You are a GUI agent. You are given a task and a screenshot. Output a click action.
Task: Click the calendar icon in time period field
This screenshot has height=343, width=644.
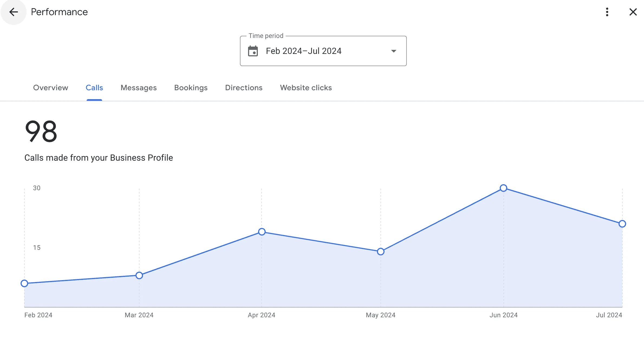tap(253, 51)
